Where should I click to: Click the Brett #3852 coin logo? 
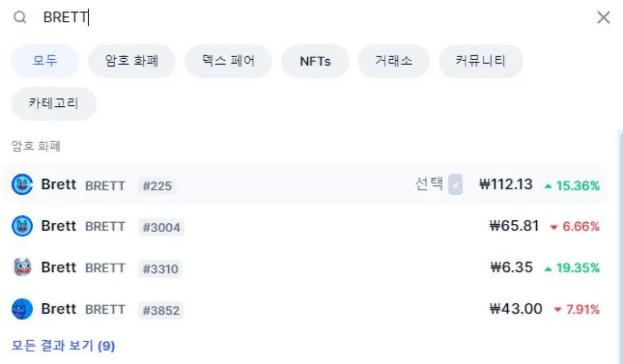21,309
